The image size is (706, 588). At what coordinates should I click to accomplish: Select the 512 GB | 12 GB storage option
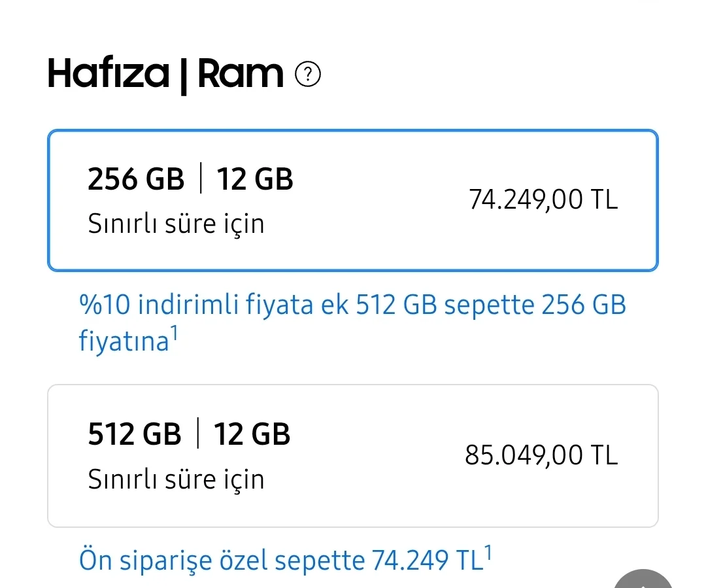pyautogui.click(x=353, y=456)
